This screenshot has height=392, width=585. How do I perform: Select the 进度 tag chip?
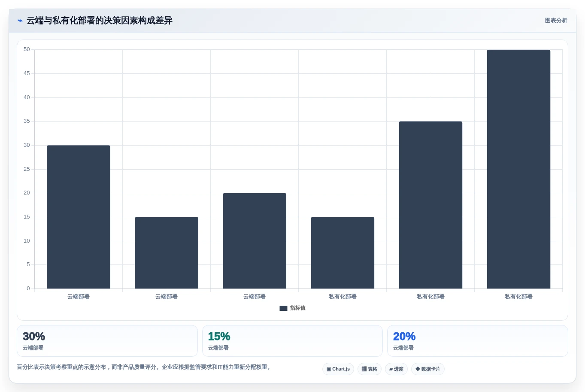(396, 369)
